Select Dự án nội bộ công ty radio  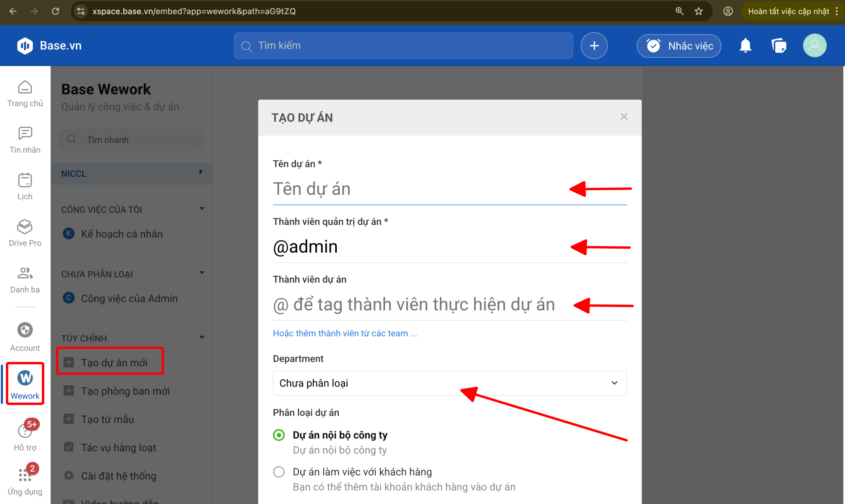[279, 435]
